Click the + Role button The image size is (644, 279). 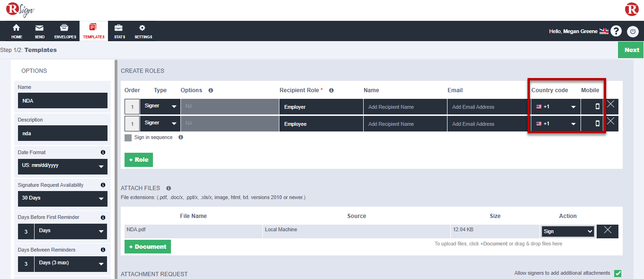pos(138,160)
